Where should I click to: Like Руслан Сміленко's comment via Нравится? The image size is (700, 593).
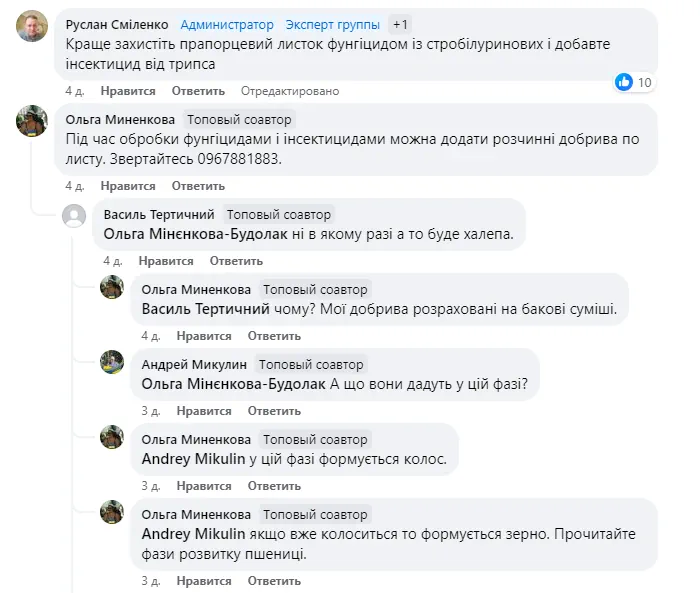pyautogui.click(x=128, y=91)
